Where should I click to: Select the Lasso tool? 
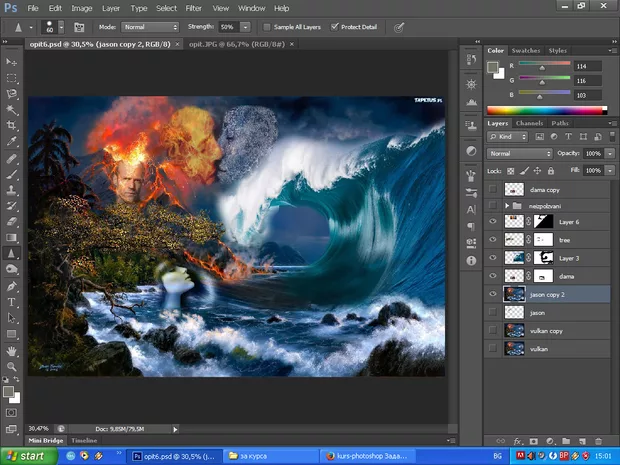(x=12, y=92)
